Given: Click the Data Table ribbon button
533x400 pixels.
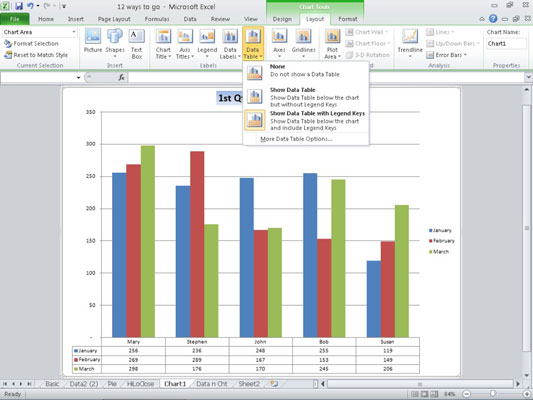Looking at the screenshot, I should pos(253,44).
